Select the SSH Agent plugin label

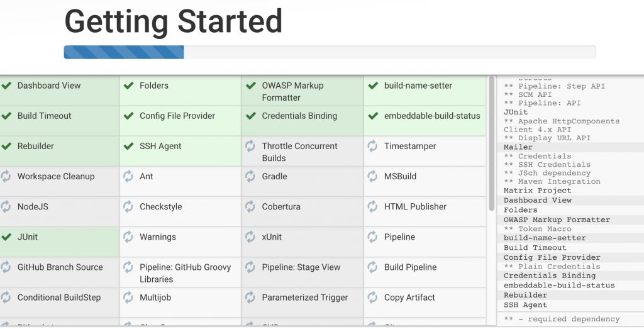160,146
